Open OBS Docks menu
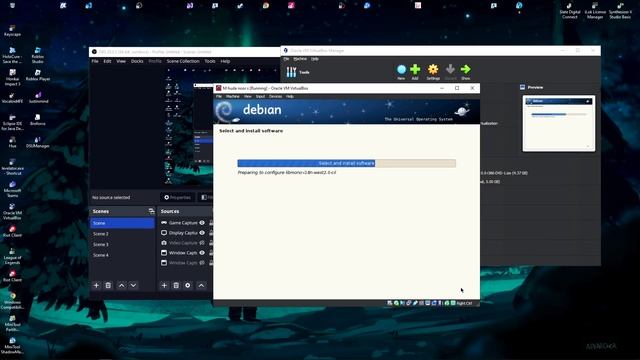The image size is (640, 360). (137, 61)
